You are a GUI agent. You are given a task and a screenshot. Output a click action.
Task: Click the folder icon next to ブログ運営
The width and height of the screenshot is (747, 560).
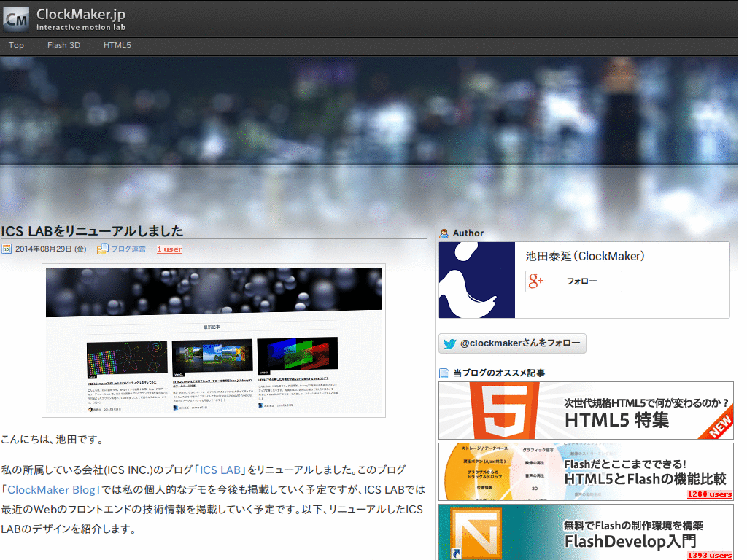tap(102, 249)
